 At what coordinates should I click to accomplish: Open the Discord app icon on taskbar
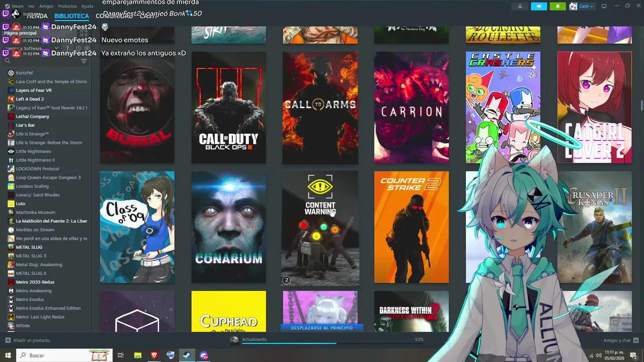coord(203,355)
